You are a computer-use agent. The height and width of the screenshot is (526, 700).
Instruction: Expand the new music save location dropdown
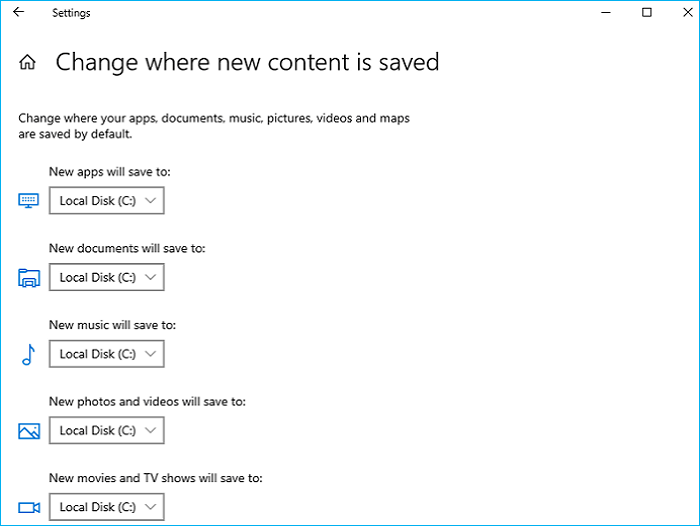(106, 354)
